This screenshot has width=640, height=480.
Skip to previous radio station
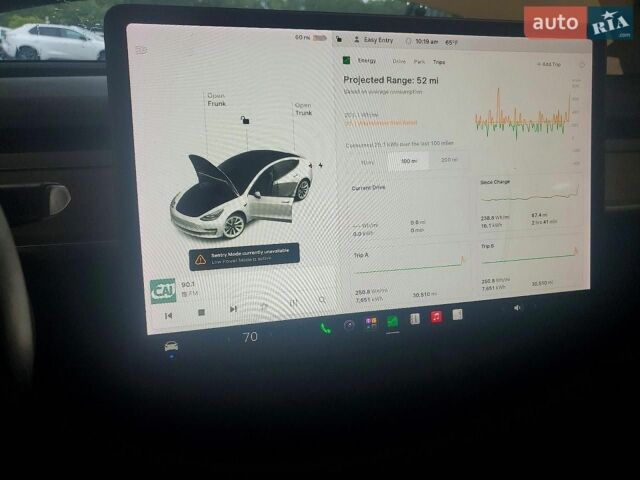168,316
